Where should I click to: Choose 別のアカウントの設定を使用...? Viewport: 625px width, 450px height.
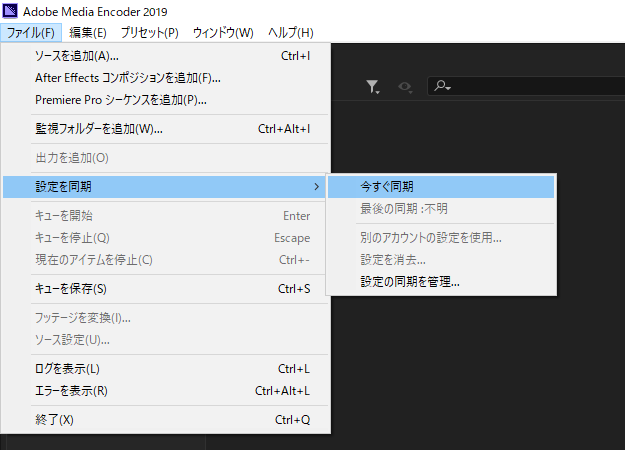441,238
